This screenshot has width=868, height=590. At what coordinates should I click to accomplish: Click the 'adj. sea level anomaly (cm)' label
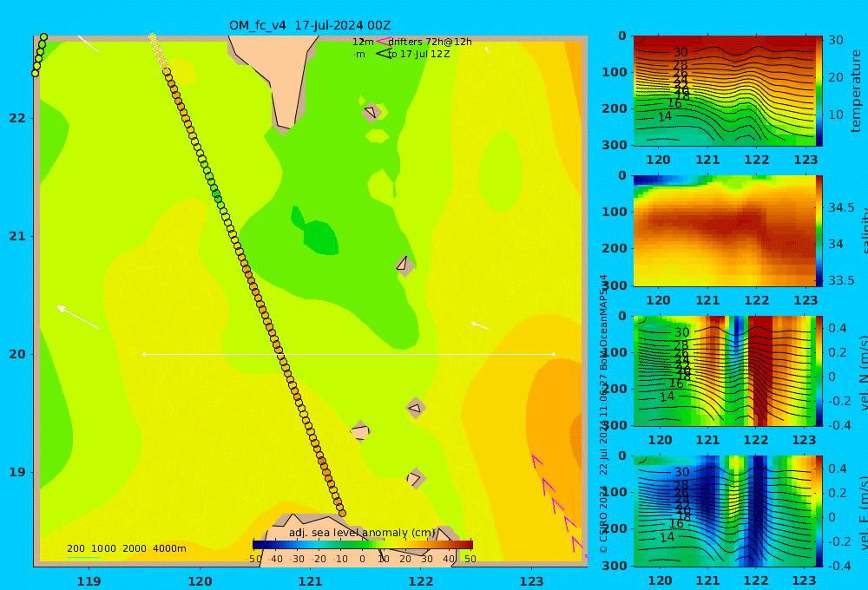click(362, 533)
